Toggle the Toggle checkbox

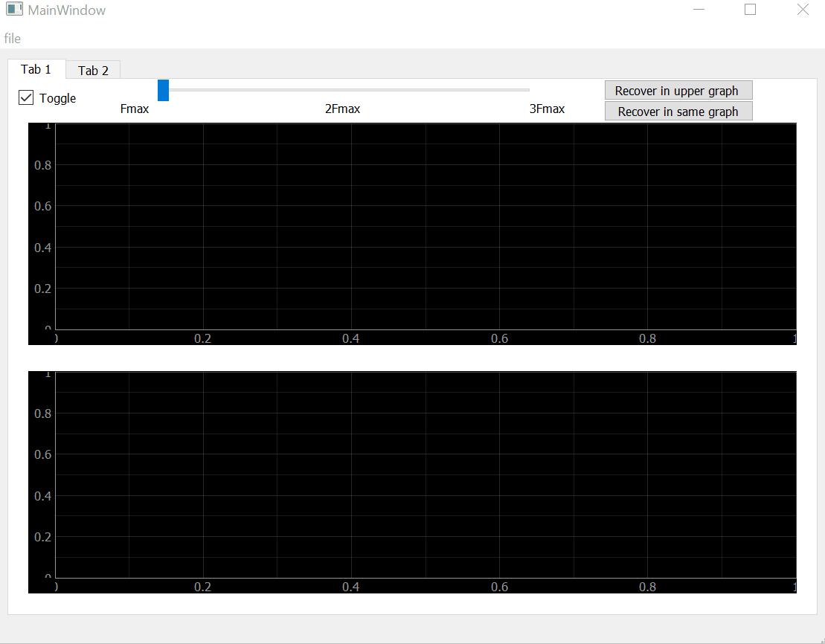pos(26,97)
